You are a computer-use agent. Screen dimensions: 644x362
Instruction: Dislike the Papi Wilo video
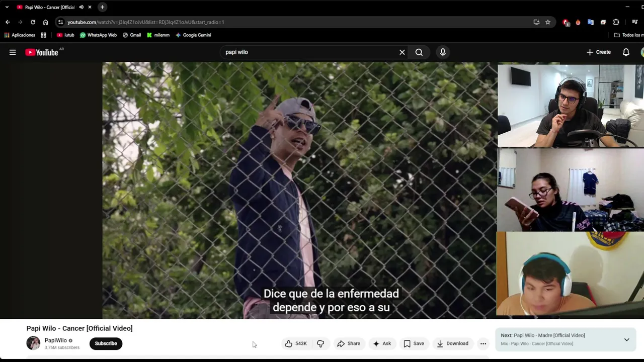pos(320,343)
